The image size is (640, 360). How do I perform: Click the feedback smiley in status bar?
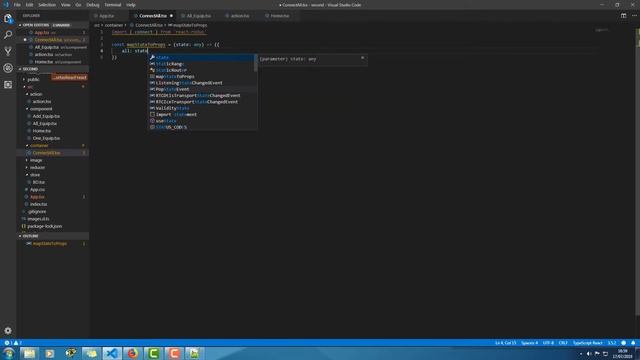pyautogui.click(x=623, y=343)
